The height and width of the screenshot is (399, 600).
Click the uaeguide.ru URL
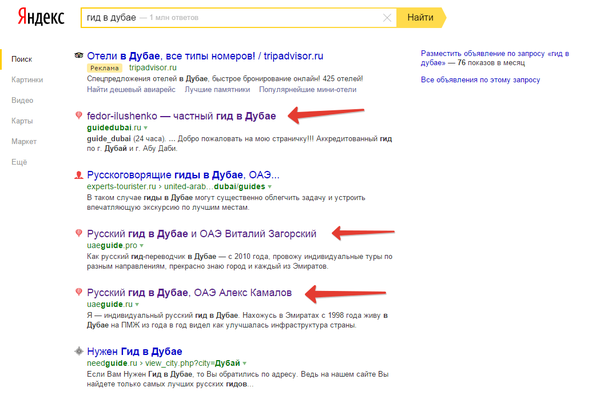click(110, 304)
